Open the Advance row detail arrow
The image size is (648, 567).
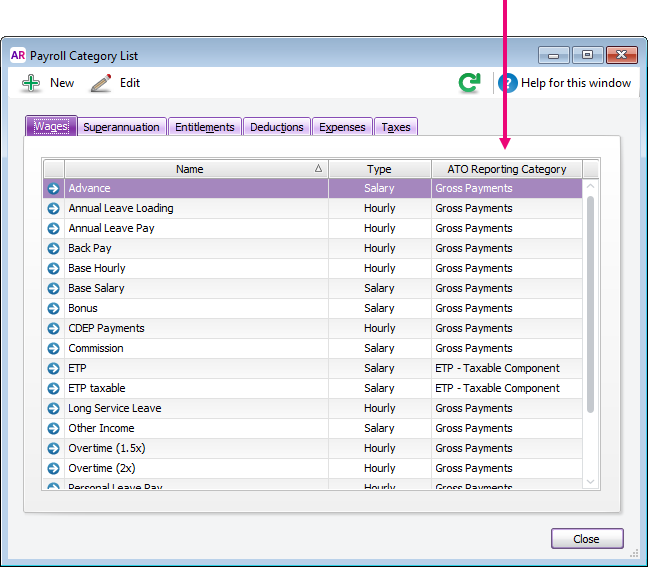click(54, 188)
